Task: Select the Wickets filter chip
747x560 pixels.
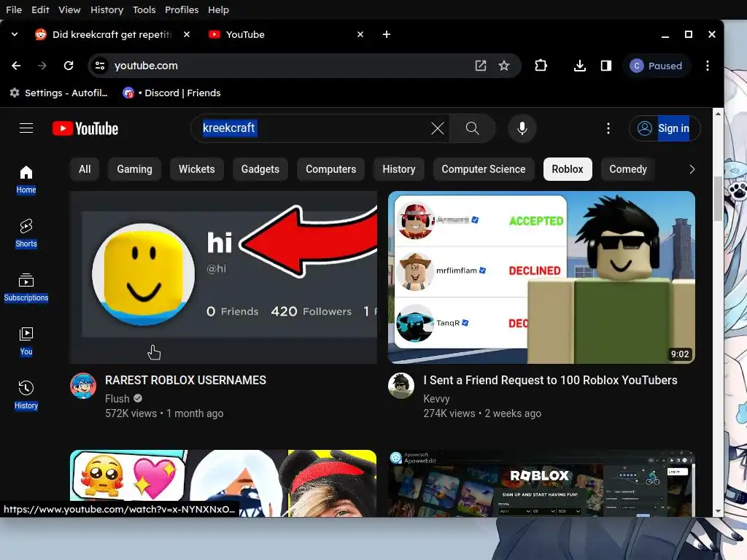Action: pos(197,169)
